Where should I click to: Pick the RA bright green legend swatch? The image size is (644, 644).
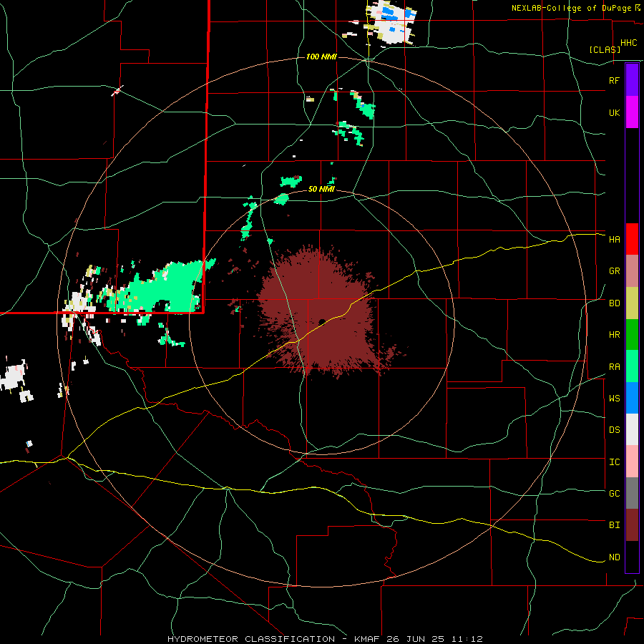(x=632, y=366)
